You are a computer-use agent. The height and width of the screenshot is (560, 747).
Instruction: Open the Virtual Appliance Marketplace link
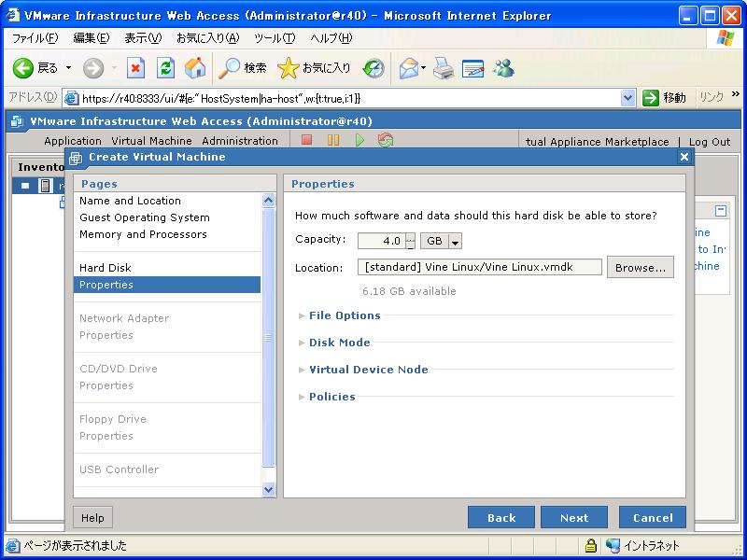(x=597, y=142)
